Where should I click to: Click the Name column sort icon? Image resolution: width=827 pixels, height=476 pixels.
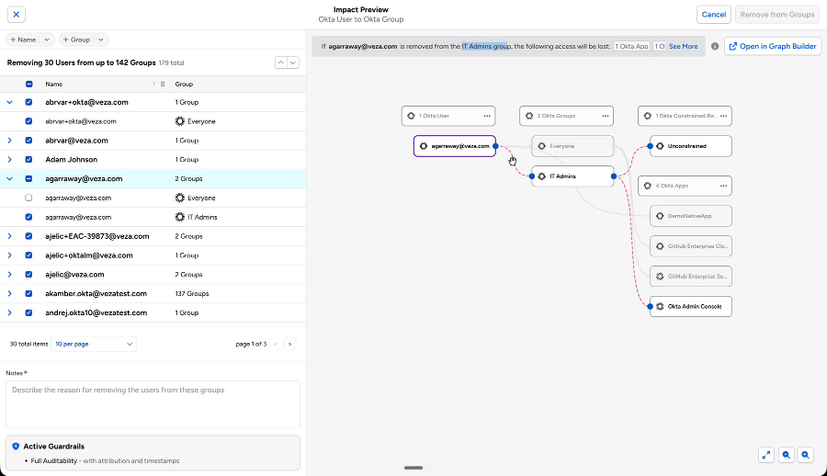[154, 84]
